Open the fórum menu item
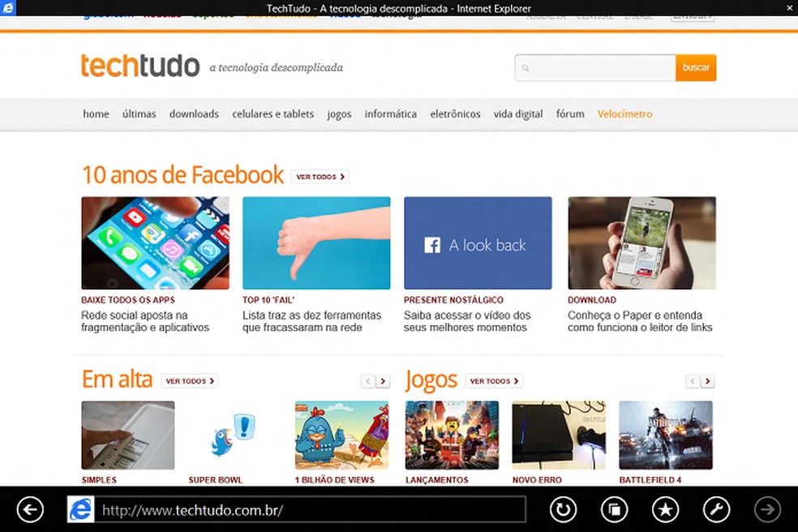This screenshot has width=798, height=532. [570, 114]
